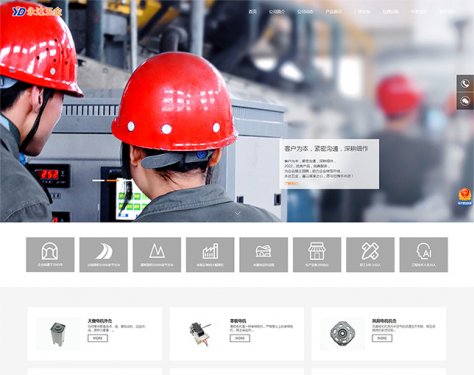Open the orange link in banner text box
This screenshot has width=474, height=375.
click(x=291, y=183)
